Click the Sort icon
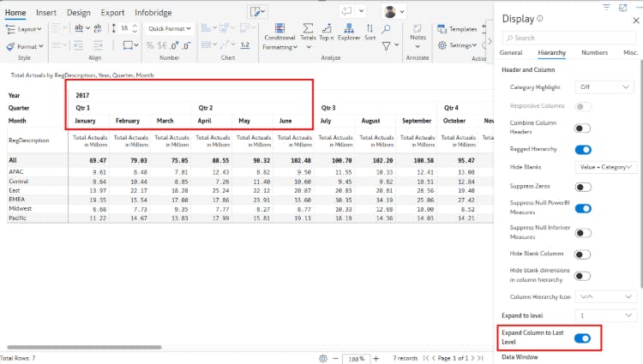The width and height of the screenshot is (643, 364). [370, 33]
